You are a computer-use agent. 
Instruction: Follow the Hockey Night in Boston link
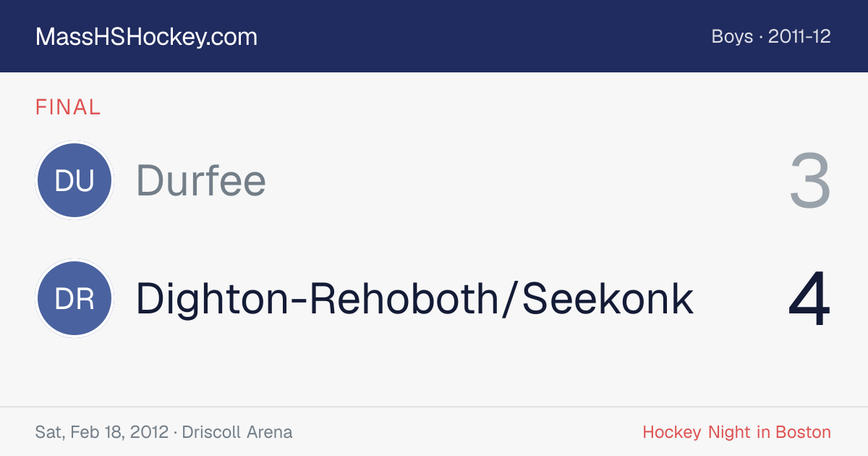736,433
